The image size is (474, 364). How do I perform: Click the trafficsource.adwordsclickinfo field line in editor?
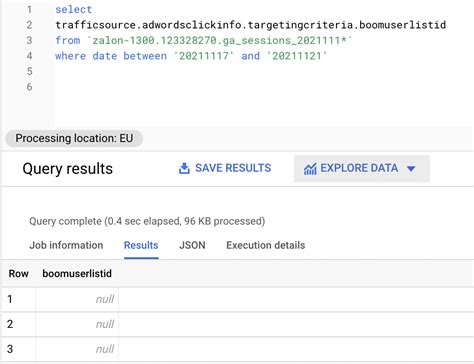(250, 25)
